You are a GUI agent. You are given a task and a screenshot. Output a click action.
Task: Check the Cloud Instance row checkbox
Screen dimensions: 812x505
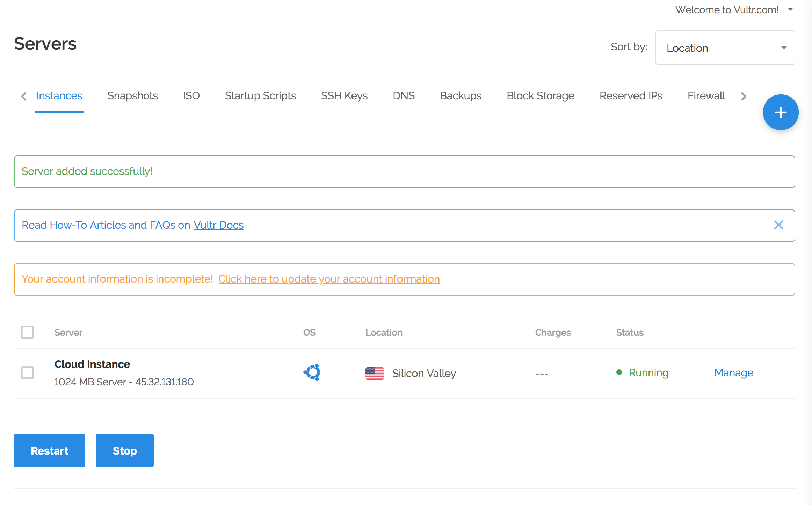coord(27,372)
